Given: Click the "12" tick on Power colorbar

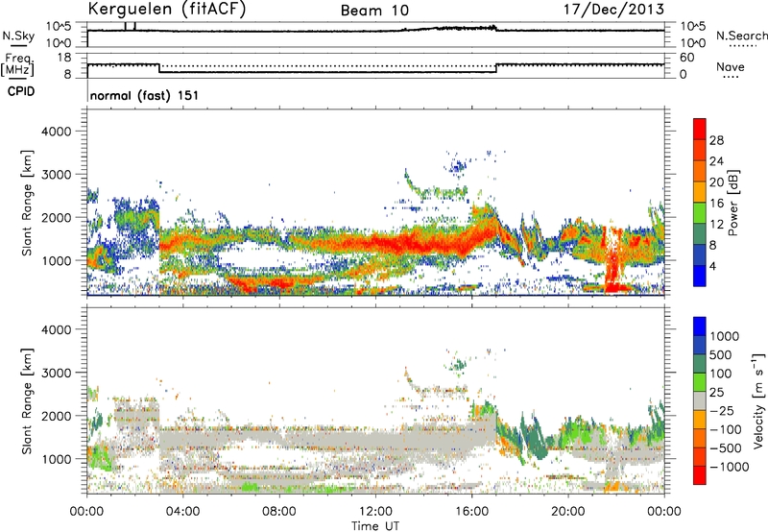Looking at the screenshot, I should pyautogui.click(x=716, y=225).
